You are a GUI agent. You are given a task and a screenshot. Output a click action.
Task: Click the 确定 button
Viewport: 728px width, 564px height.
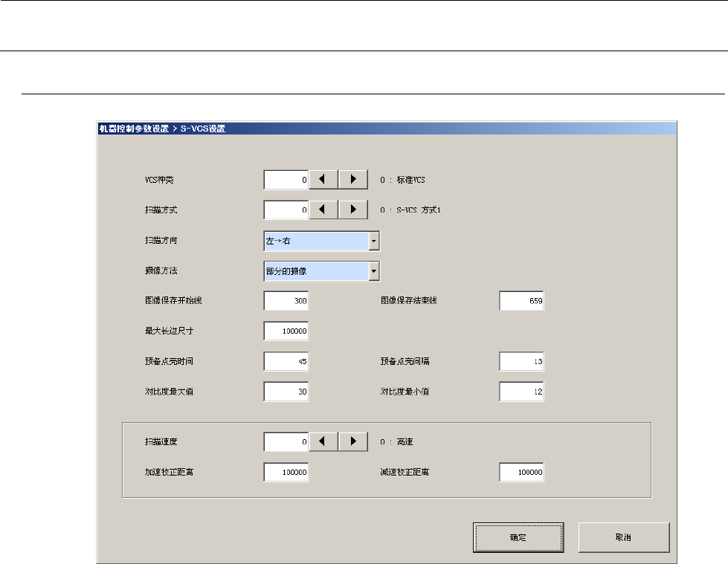[x=518, y=537]
